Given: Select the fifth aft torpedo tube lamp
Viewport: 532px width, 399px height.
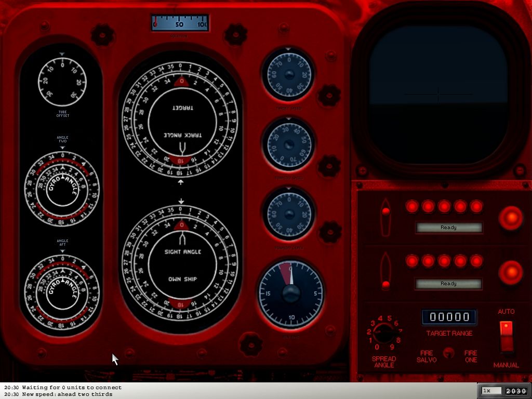Looking at the screenshot, I should click(476, 261).
